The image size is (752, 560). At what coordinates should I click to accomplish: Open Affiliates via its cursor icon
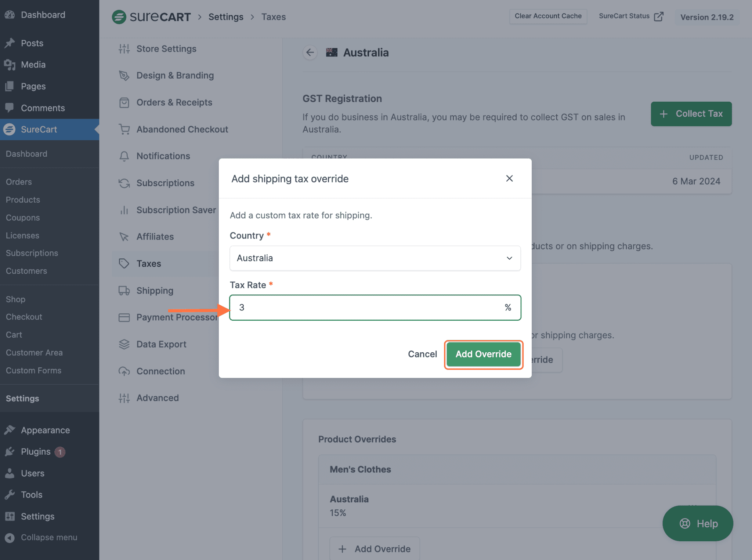click(x=124, y=236)
